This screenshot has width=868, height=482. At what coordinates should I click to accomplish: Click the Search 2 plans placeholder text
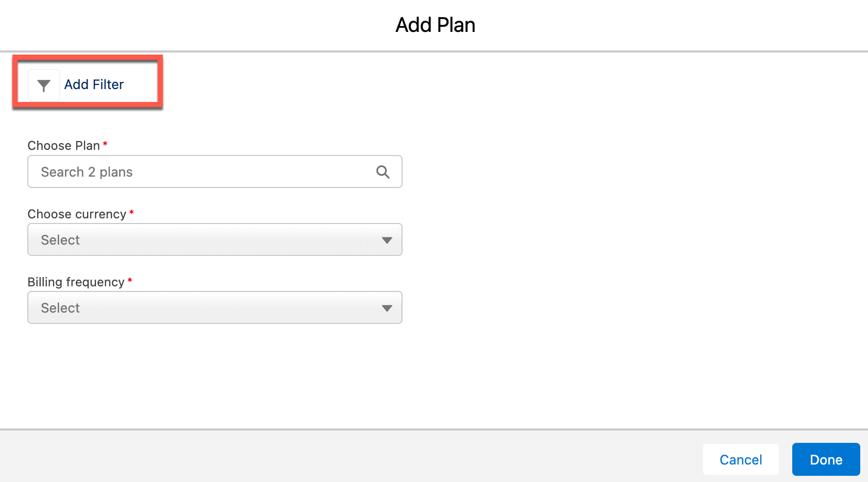pos(87,172)
